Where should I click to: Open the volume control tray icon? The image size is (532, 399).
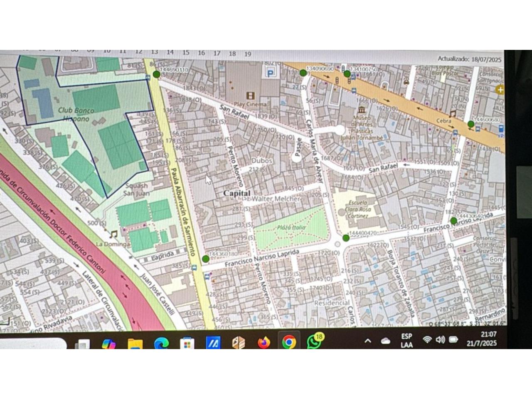coord(440,340)
